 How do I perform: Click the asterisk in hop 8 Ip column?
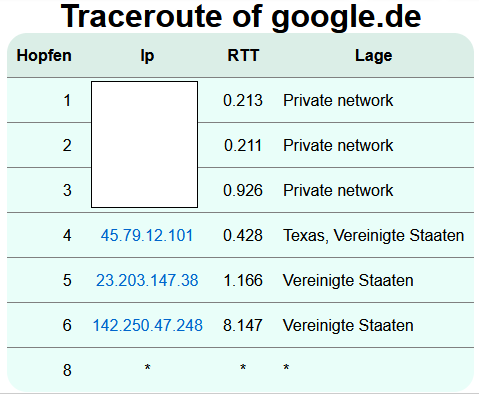coord(147,368)
